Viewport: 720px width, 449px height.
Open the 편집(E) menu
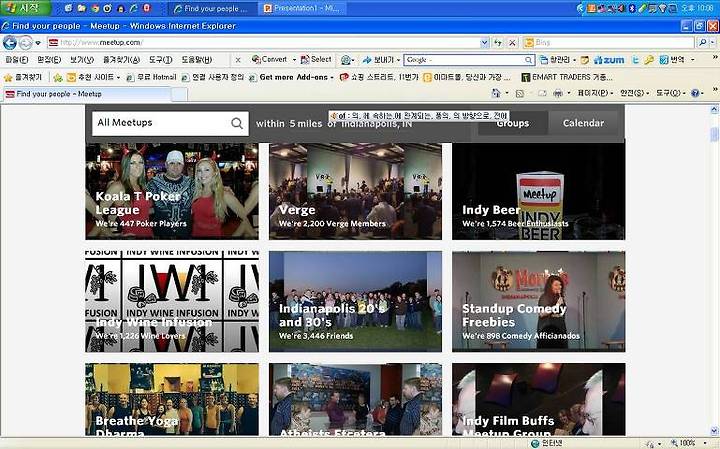click(x=49, y=60)
